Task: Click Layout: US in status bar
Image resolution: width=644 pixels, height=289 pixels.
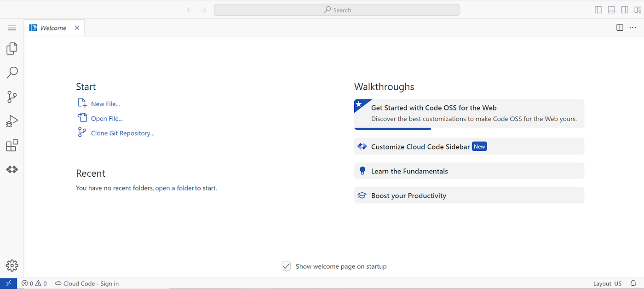Action: (x=607, y=283)
